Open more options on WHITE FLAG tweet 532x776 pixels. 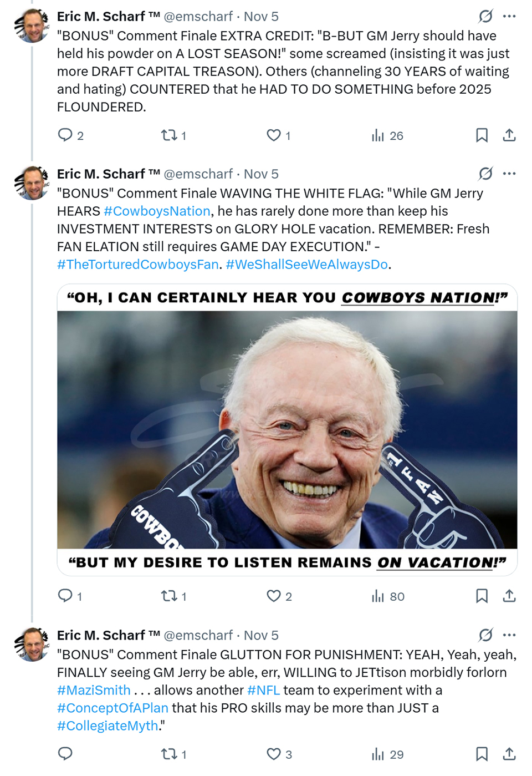(509, 174)
